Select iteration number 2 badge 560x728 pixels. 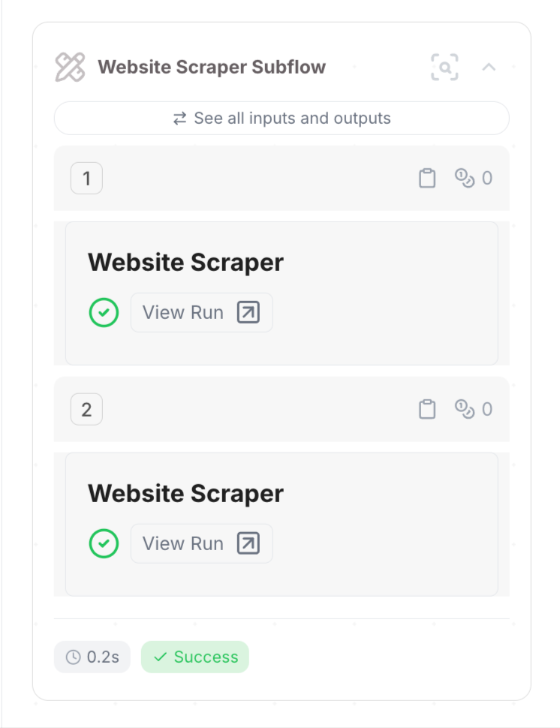click(86, 410)
